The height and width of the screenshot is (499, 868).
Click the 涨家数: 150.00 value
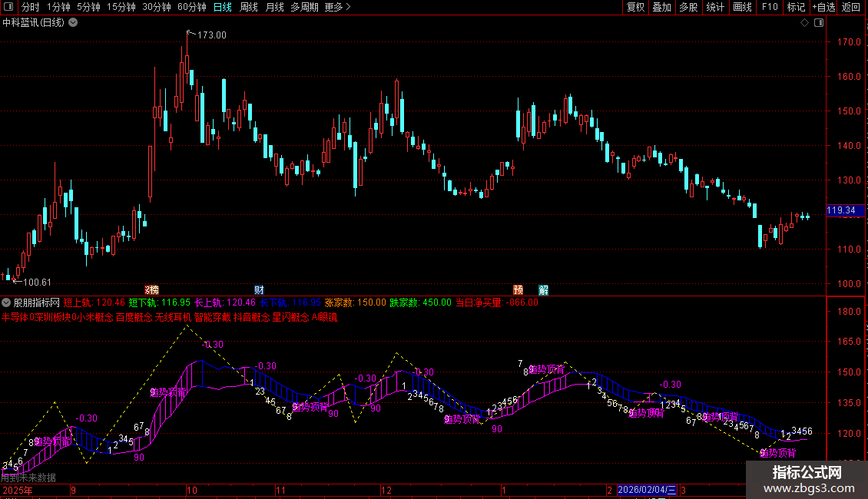point(356,302)
